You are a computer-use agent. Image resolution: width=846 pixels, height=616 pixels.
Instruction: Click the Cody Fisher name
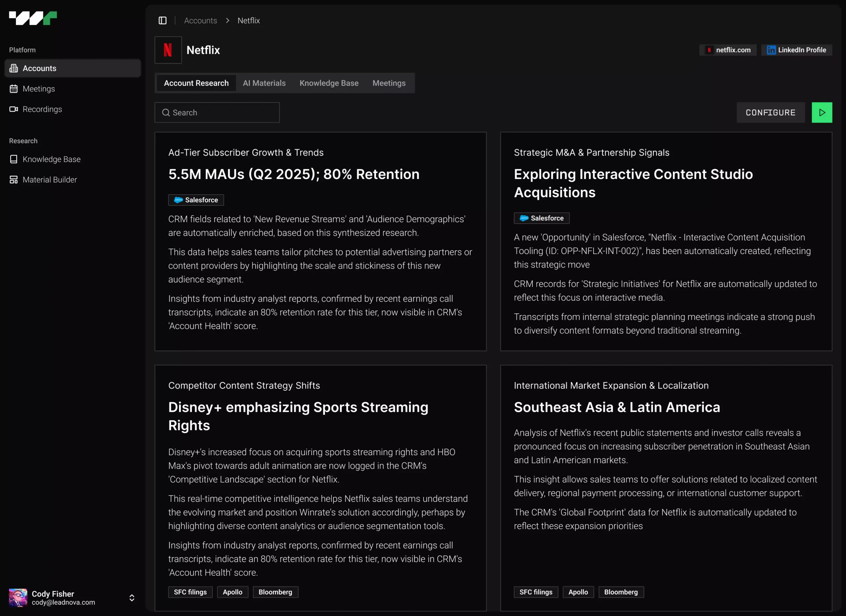pos(53,594)
